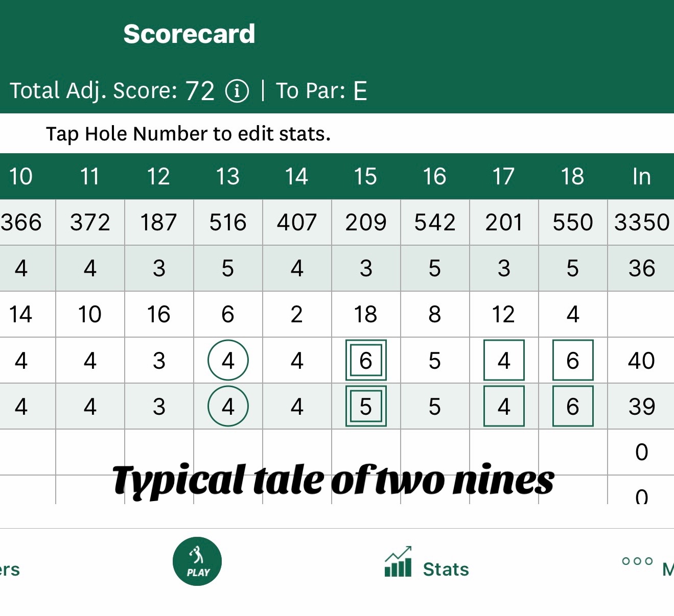The height and width of the screenshot is (616, 674).
Task: Select the In column header
Action: 641,176
